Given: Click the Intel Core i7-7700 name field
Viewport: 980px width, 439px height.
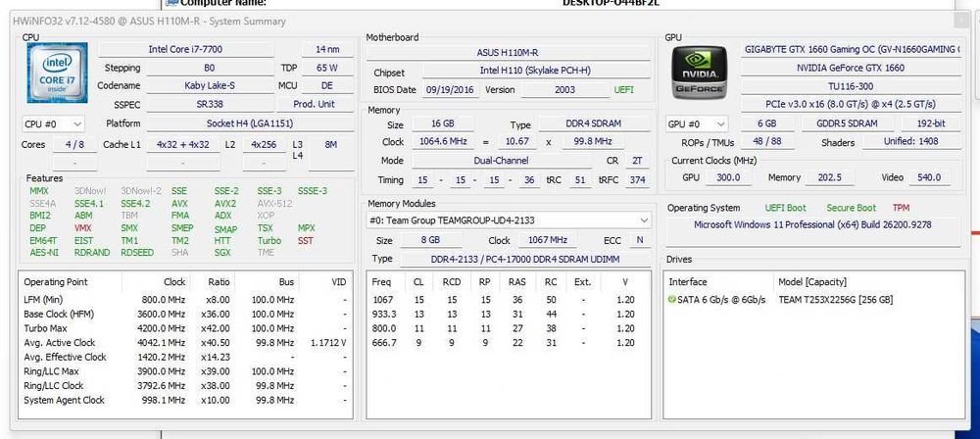Looking at the screenshot, I should click(x=185, y=49).
